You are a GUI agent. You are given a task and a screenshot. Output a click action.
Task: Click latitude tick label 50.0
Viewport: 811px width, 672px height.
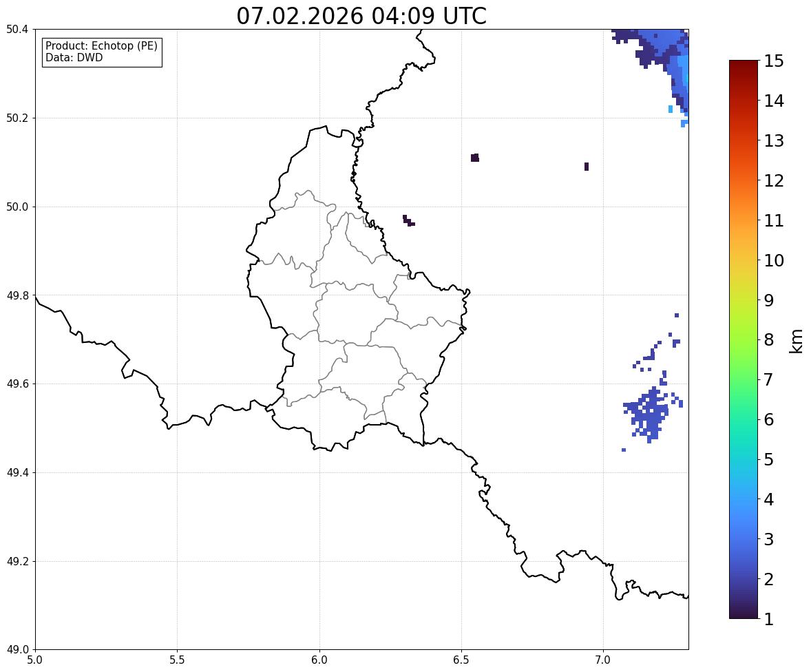[17, 207]
